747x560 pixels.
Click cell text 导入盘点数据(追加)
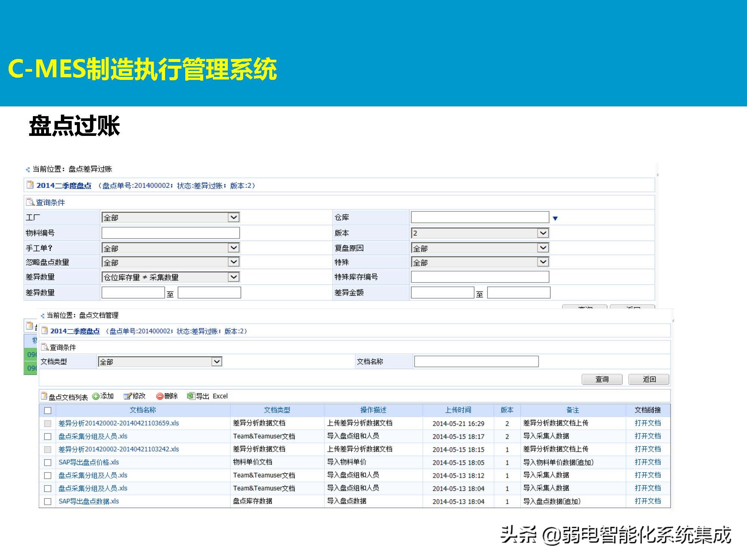[552, 501]
